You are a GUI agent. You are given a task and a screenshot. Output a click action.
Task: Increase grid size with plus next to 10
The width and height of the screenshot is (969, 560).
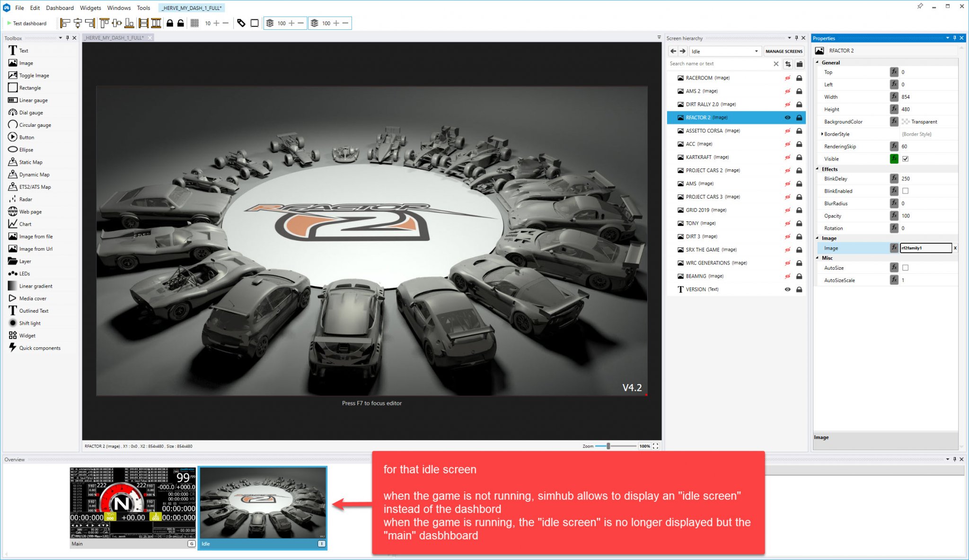[x=216, y=23]
